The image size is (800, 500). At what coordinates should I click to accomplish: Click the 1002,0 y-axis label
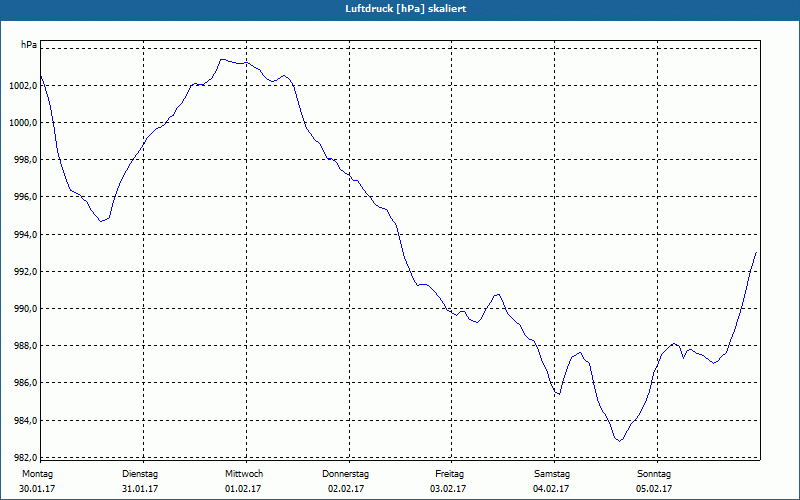[23, 86]
